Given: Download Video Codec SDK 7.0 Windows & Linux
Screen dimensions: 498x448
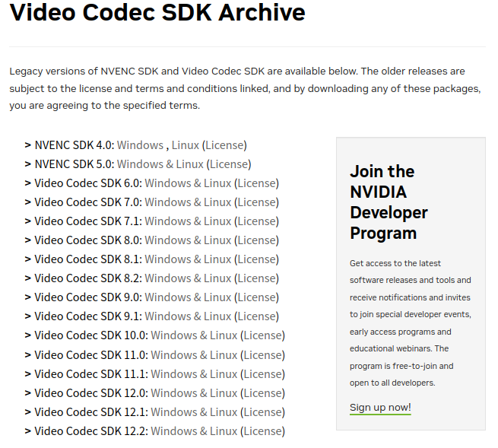Looking at the screenshot, I should tap(188, 202).
